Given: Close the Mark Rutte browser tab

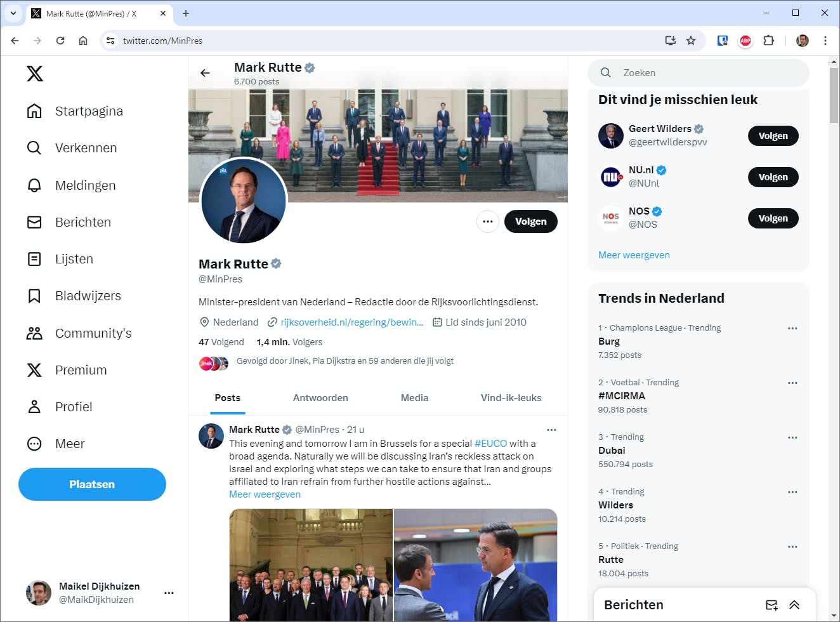Looking at the screenshot, I should (163, 13).
